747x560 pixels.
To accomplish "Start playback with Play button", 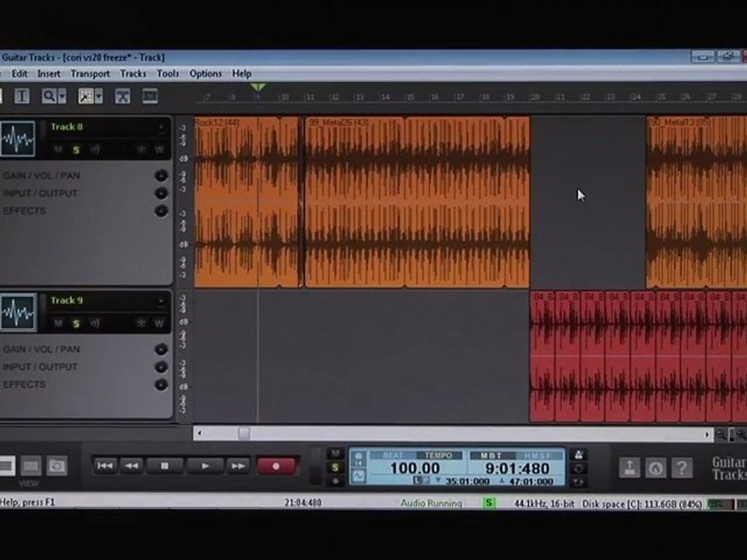I will coord(205,466).
